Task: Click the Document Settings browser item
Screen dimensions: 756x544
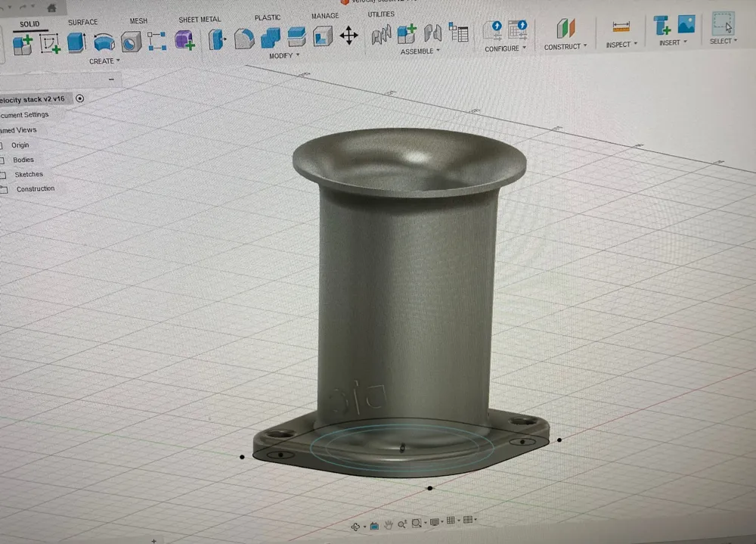Action: click(x=25, y=115)
